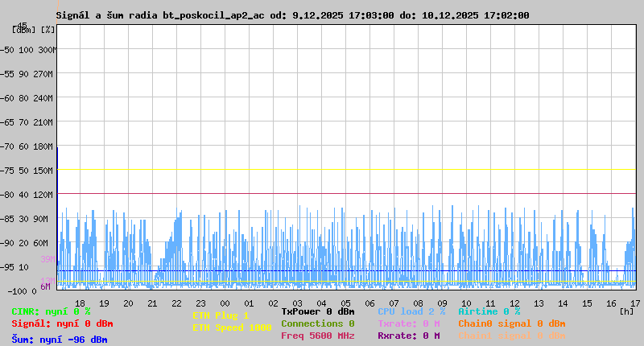Click the red Signál legend label
The width and height of the screenshot is (644, 346).
click(x=62, y=323)
